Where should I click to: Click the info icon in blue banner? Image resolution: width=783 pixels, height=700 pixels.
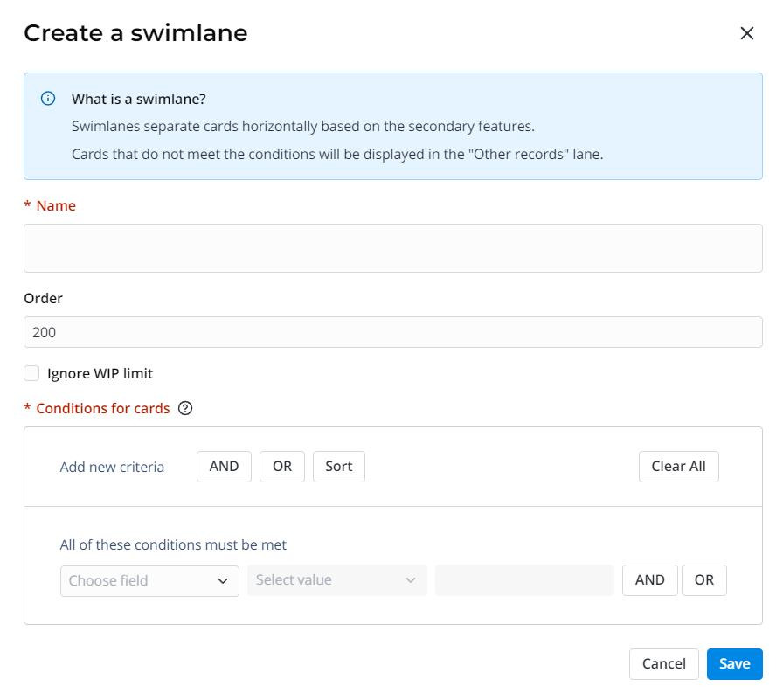[49, 99]
